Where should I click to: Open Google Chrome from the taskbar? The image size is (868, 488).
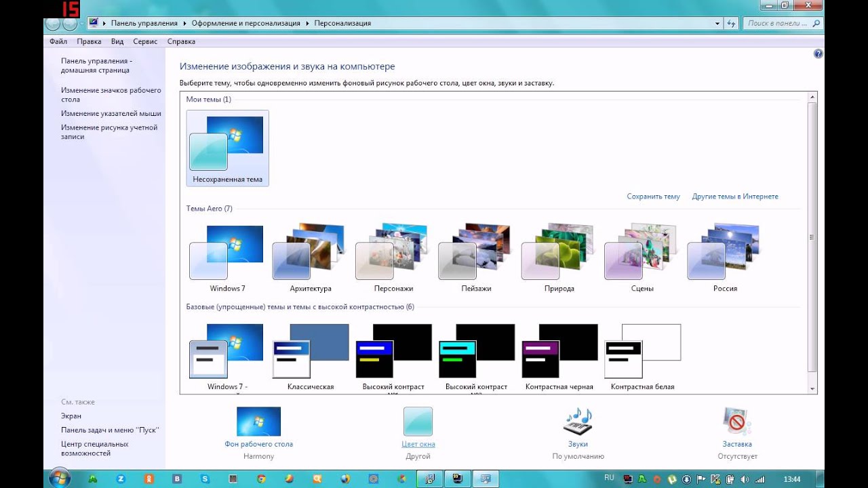[261, 479]
